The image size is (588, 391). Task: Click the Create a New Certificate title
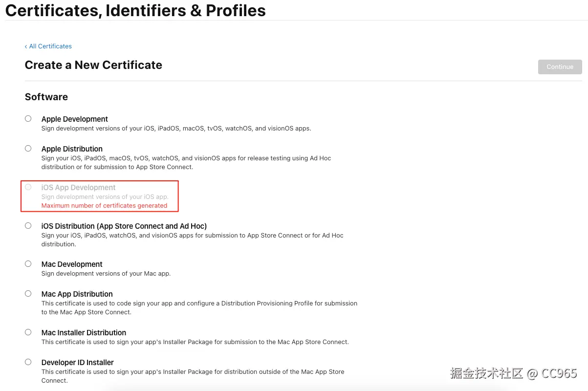point(93,65)
